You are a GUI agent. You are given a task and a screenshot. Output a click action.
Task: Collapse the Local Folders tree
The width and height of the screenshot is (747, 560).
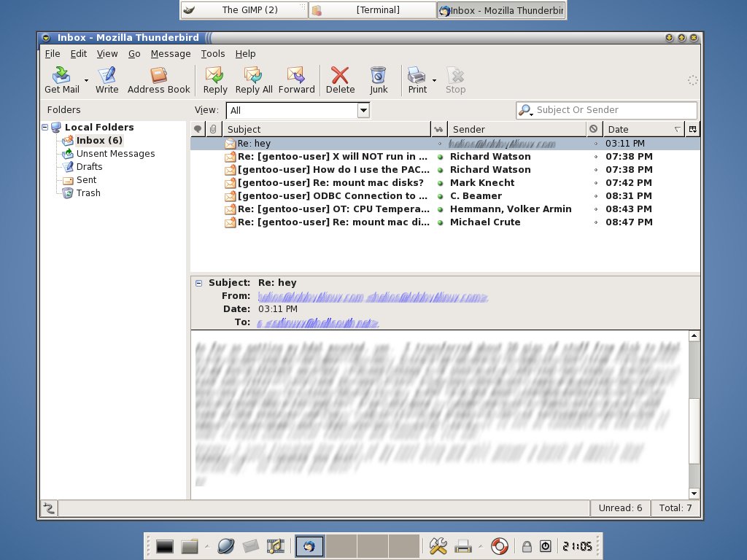point(44,127)
